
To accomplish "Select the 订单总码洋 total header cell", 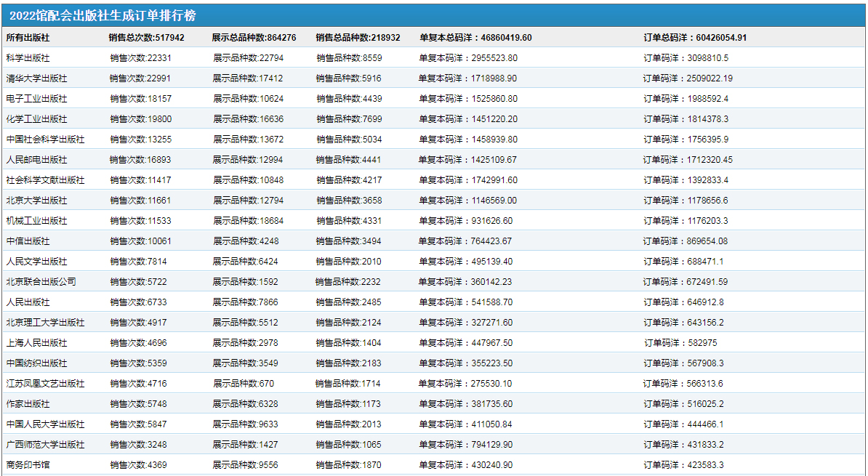I will click(695, 38).
